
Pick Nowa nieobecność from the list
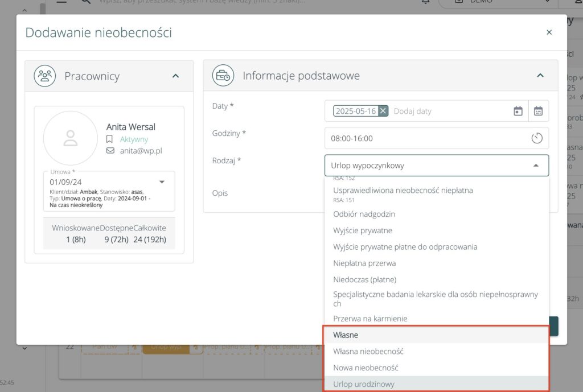tap(365, 368)
